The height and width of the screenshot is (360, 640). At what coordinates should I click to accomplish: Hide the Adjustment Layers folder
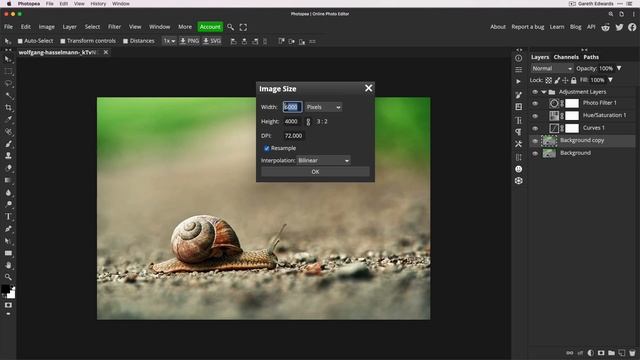[535, 92]
